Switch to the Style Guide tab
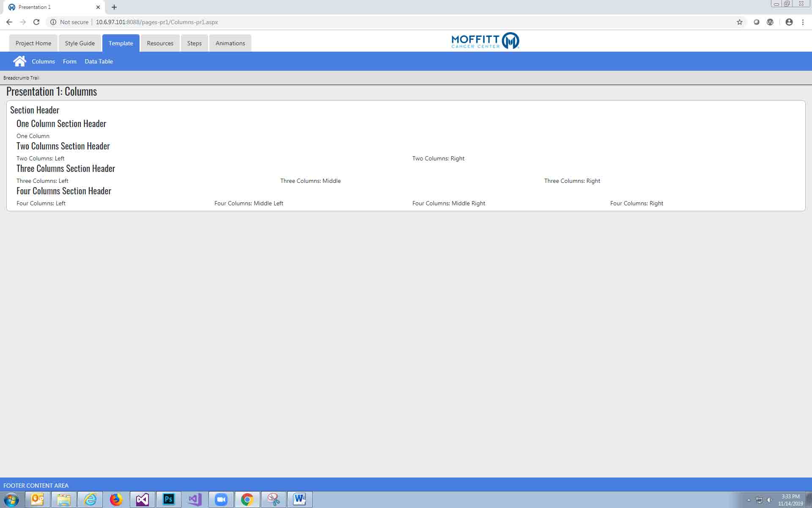 80,43
